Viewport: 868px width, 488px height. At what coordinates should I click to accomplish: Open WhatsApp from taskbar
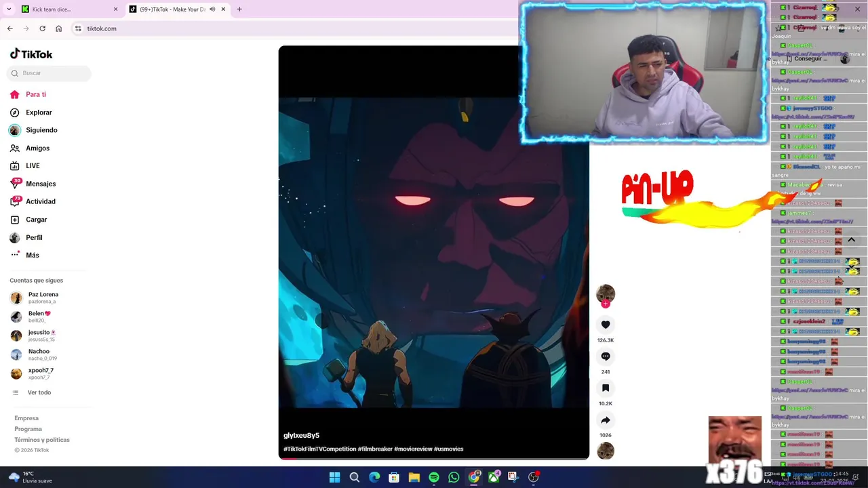(454, 477)
